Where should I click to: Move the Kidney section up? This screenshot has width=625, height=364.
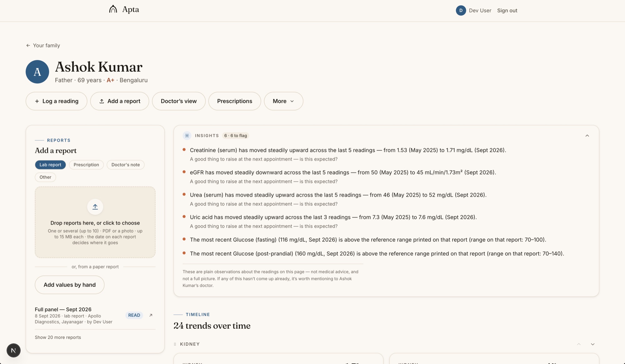579,344
